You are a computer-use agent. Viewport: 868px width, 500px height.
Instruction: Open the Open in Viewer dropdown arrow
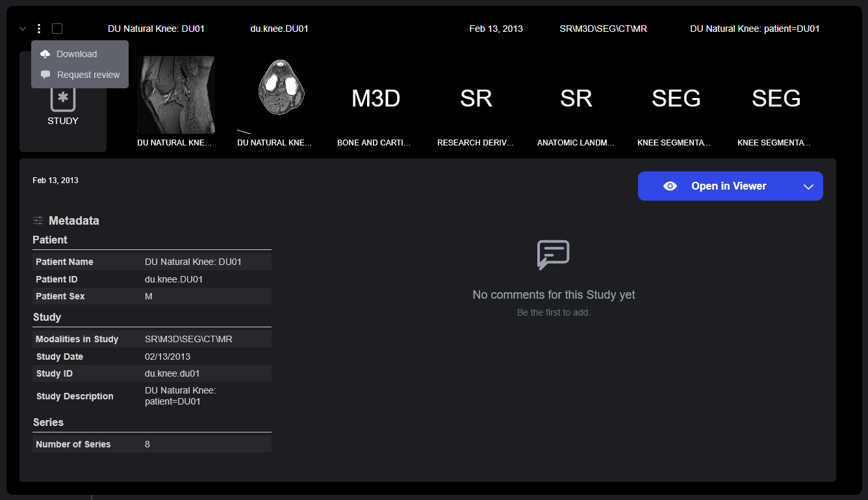pos(808,186)
